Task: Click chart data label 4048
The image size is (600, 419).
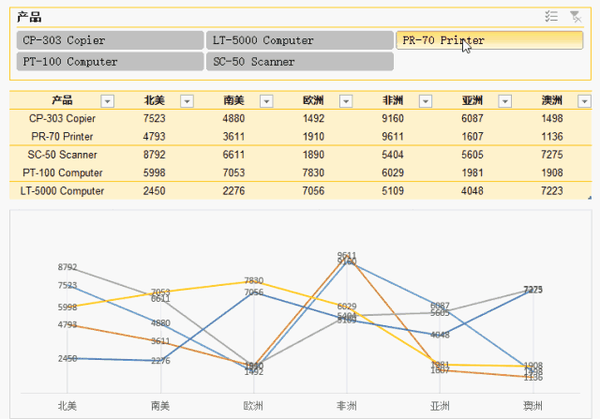Action: 440,335
